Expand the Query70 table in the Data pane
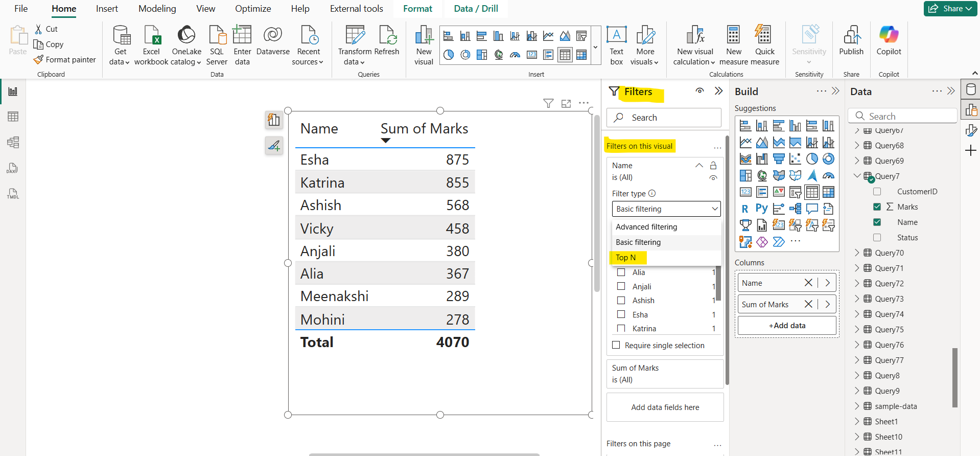This screenshot has height=456, width=980. pyautogui.click(x=857, y=253)
